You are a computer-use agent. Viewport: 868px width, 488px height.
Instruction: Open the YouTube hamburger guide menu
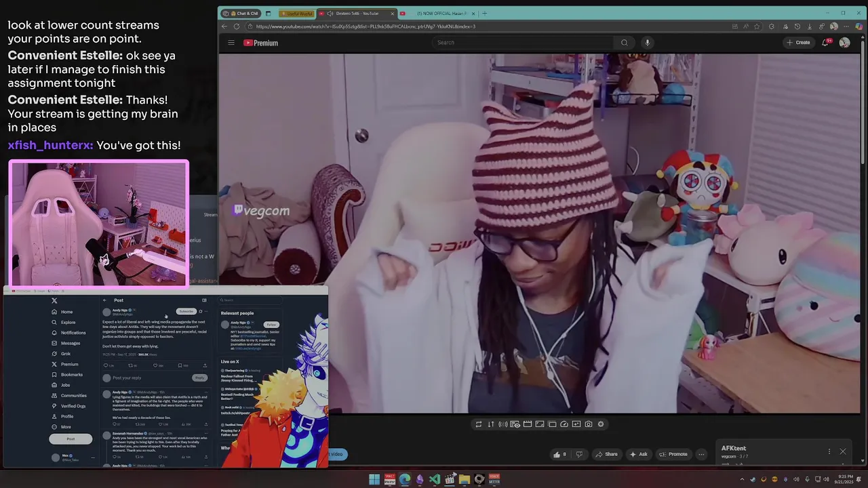(x=231, y=43)
